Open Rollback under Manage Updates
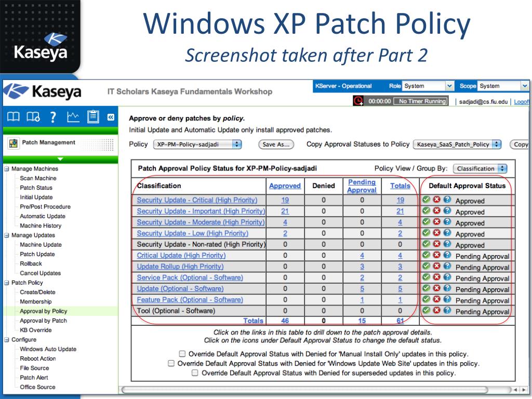Screen dimensions: 532x399 click(31, 263)
